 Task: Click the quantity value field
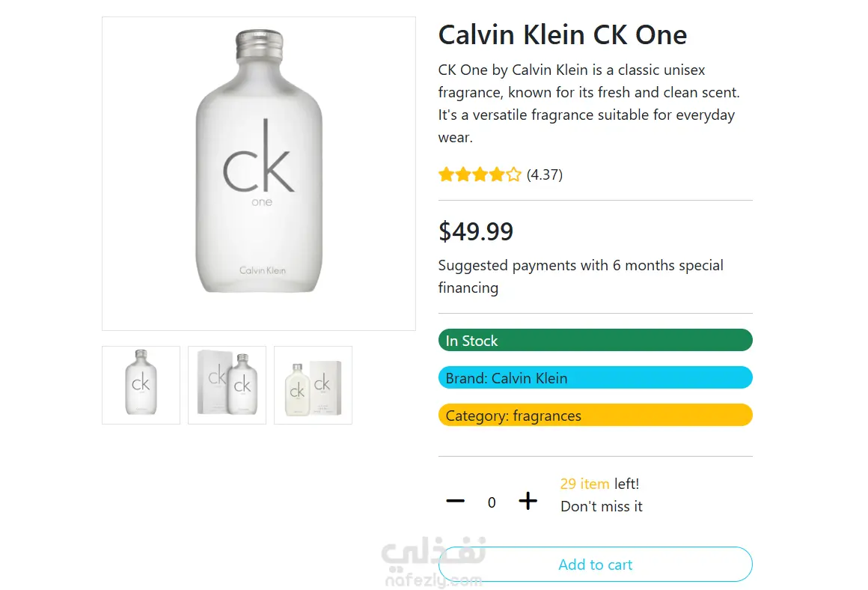[x=492, y=502]
